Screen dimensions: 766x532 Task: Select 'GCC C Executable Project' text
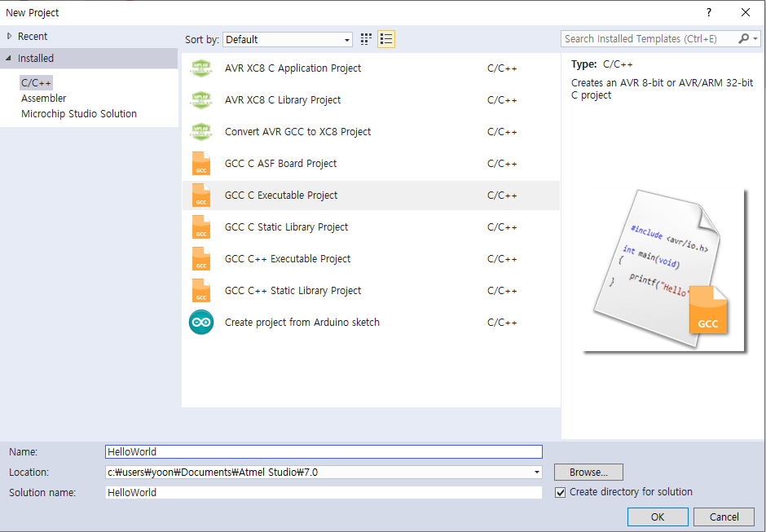click(281, 196)
